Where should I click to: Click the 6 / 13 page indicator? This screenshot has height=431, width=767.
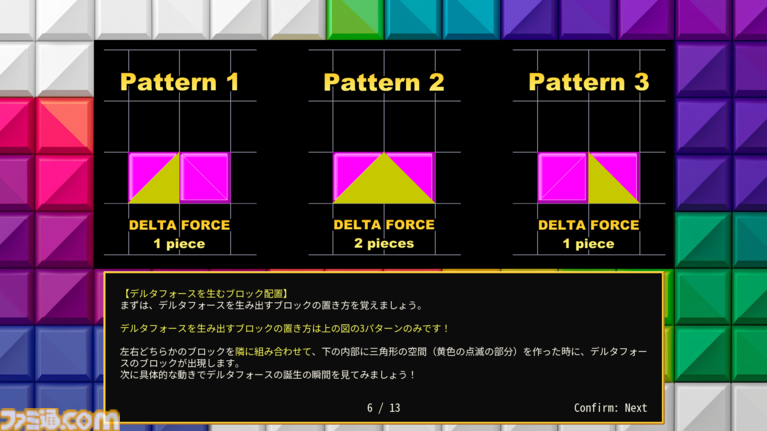pyautogui.click(x=383, y=408)
